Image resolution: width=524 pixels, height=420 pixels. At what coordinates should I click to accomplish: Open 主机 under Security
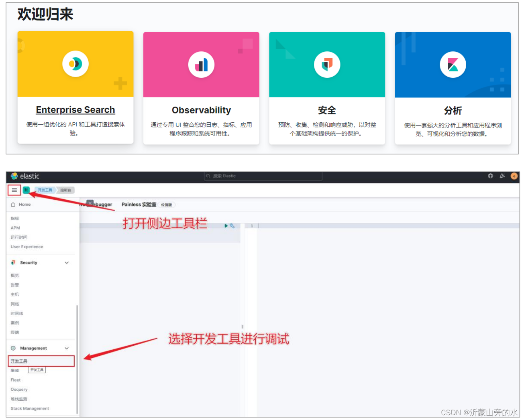(15, 294)
